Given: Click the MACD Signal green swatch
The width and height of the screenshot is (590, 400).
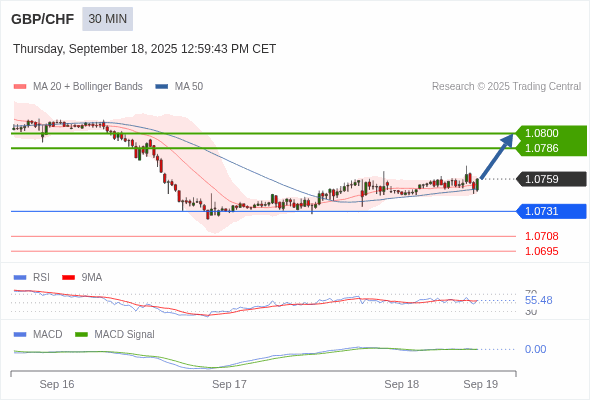Looking at the screenshot, I should tap(81, 335).
